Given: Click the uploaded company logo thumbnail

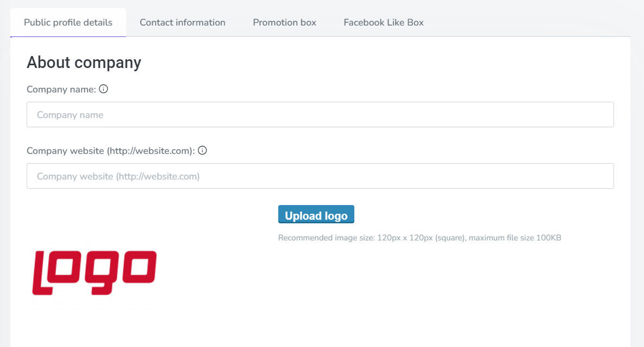Looking at the screenshot, I should tap(94, 272).
